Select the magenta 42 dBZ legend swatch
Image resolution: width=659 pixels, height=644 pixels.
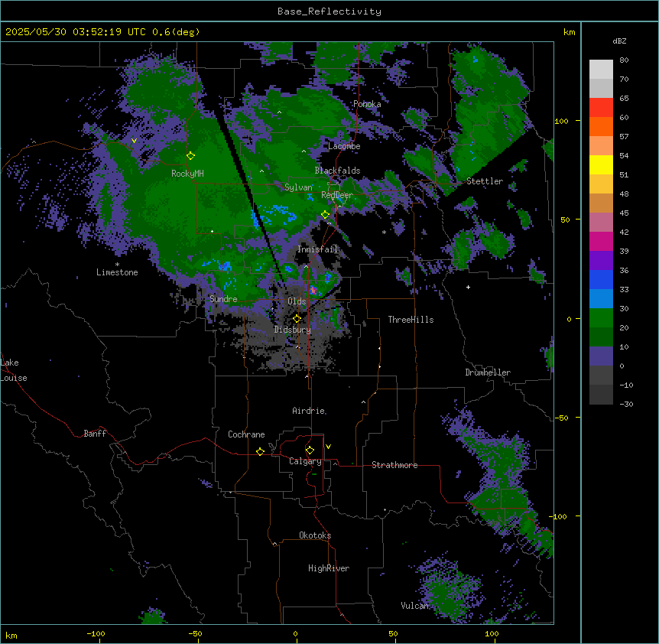coord(601,241)
